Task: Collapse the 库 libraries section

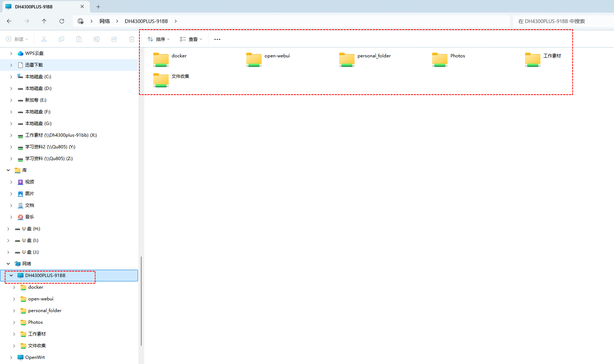Action: (x=8, y=170)
